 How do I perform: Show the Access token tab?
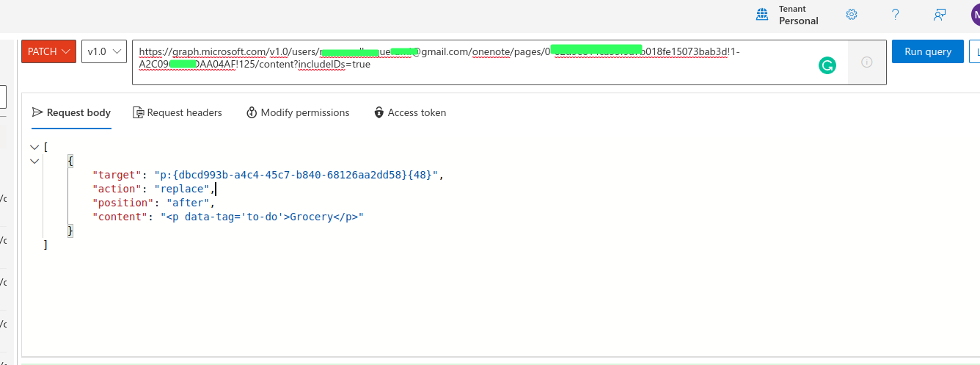[410, 112]
